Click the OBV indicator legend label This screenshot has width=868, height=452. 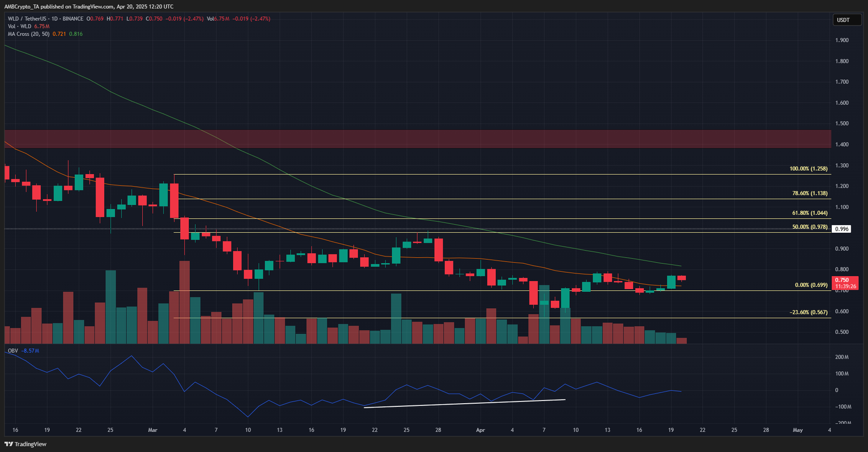click(12, 351)
